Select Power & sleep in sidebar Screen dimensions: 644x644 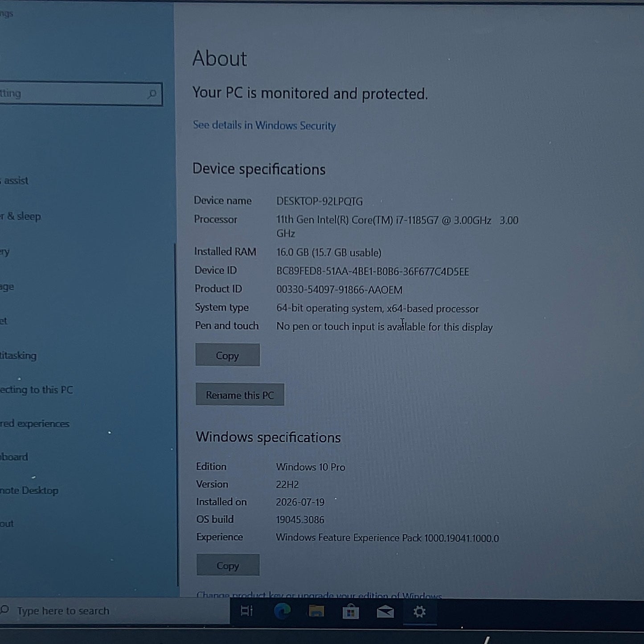pyautogui.click(x=21, y=216)
